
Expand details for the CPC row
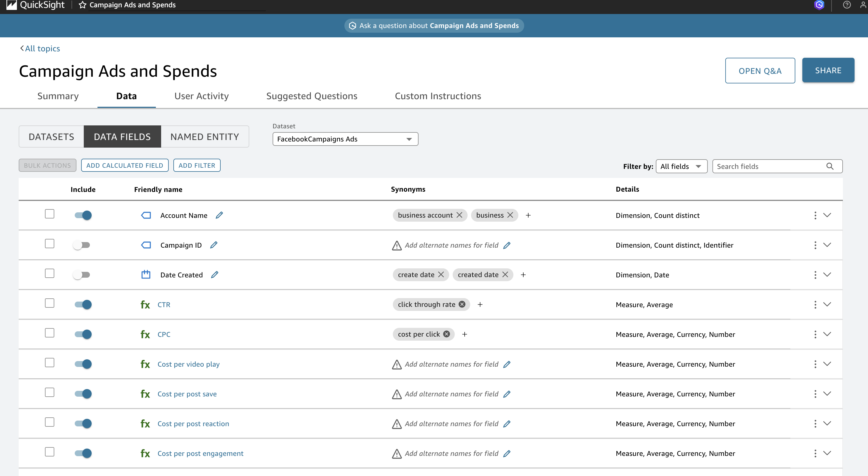click(x=827, y=334)
